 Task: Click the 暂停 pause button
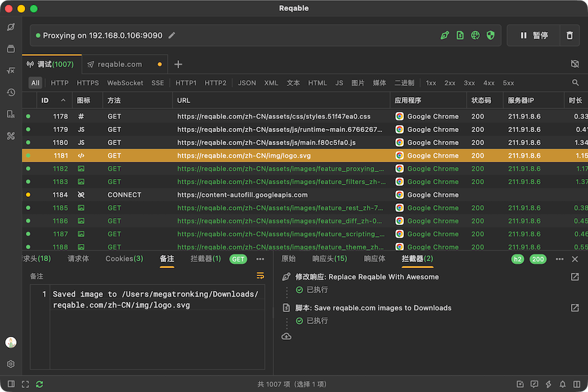coord(533,36)
